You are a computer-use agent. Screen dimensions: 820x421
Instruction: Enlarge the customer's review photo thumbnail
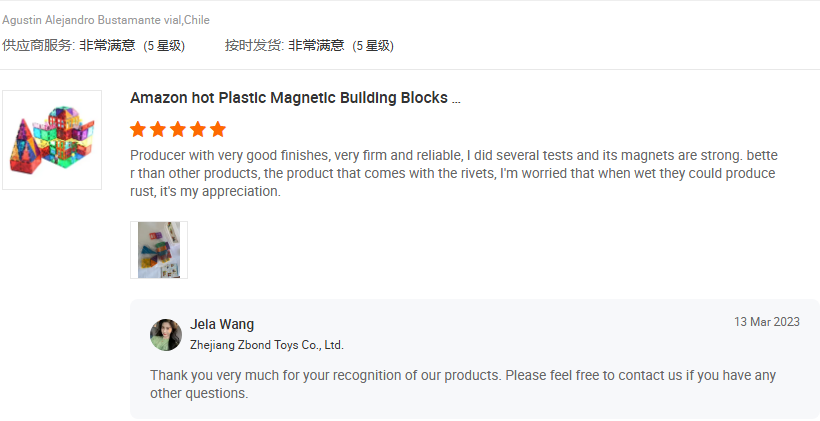coord(159,250)
